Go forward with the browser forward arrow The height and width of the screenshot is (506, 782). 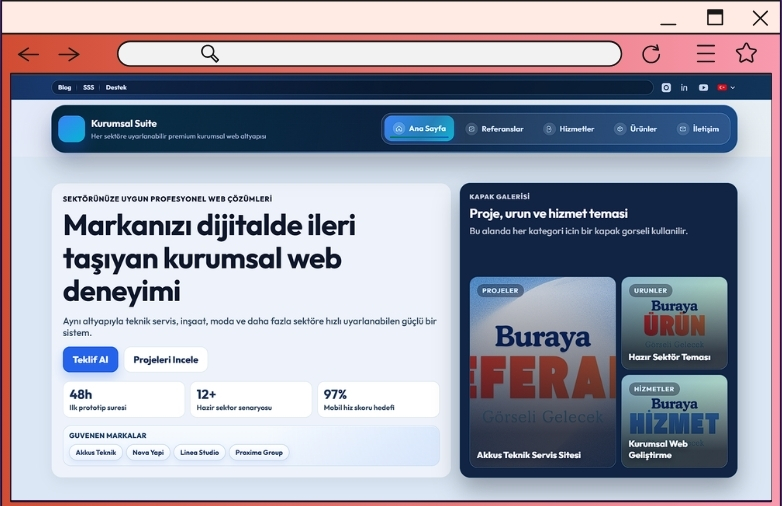pos(69,54)
